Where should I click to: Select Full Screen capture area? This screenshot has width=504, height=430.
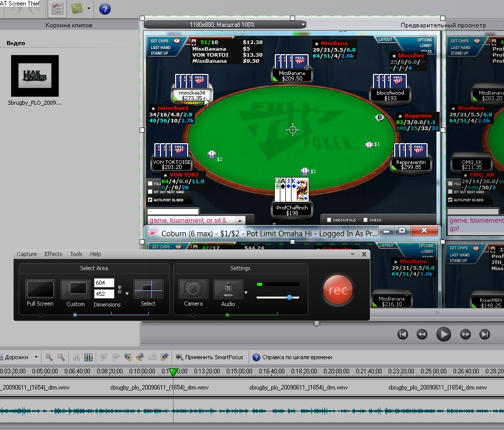click(x=40, y=289)
